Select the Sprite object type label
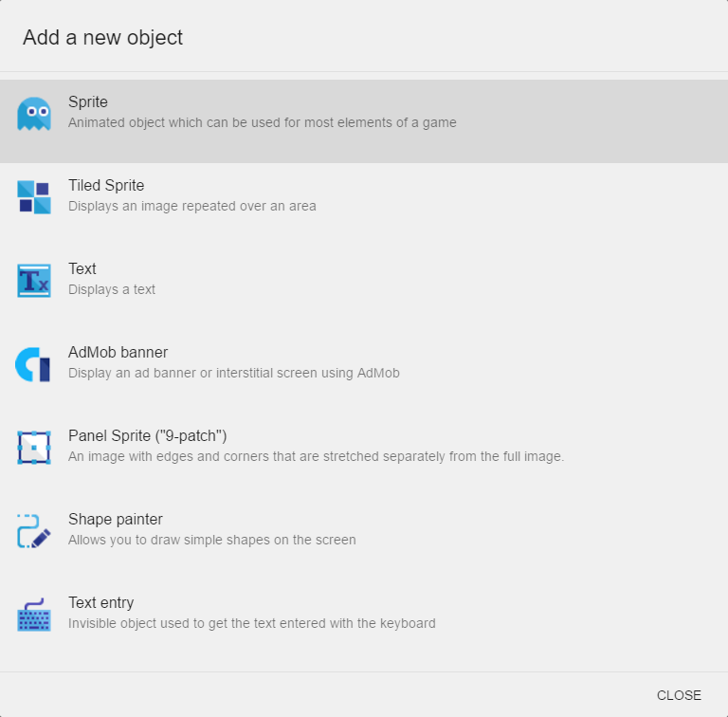728x717 pixels. coord(88,102)
